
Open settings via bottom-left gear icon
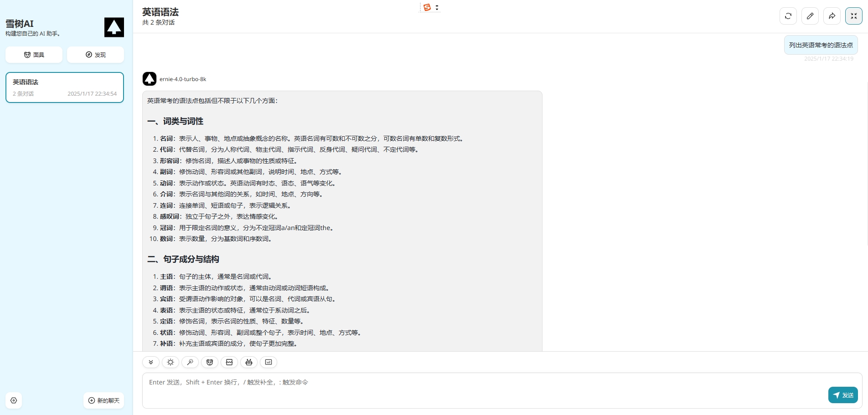click(14, 400)
